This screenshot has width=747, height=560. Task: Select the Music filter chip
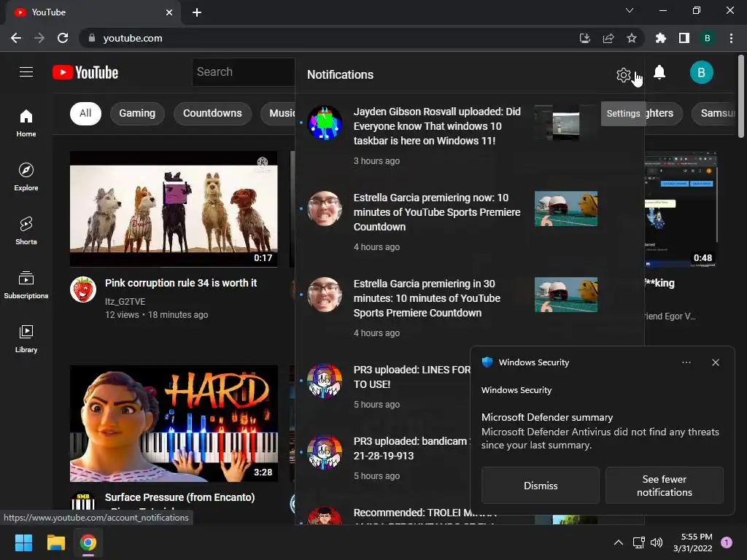click(x=279, y=113)
